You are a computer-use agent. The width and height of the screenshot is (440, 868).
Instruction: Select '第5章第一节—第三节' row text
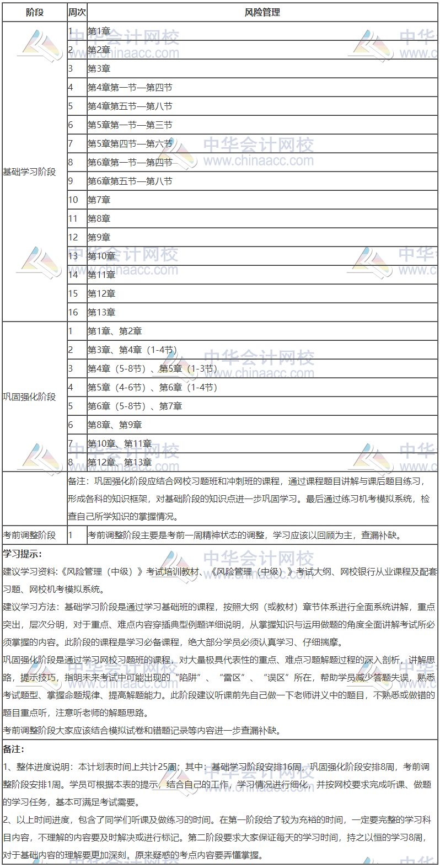(x=130, y=125)
